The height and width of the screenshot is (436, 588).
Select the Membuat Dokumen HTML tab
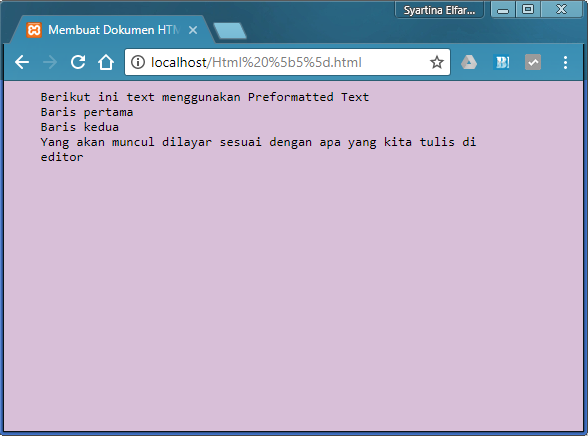coord(112,30)
